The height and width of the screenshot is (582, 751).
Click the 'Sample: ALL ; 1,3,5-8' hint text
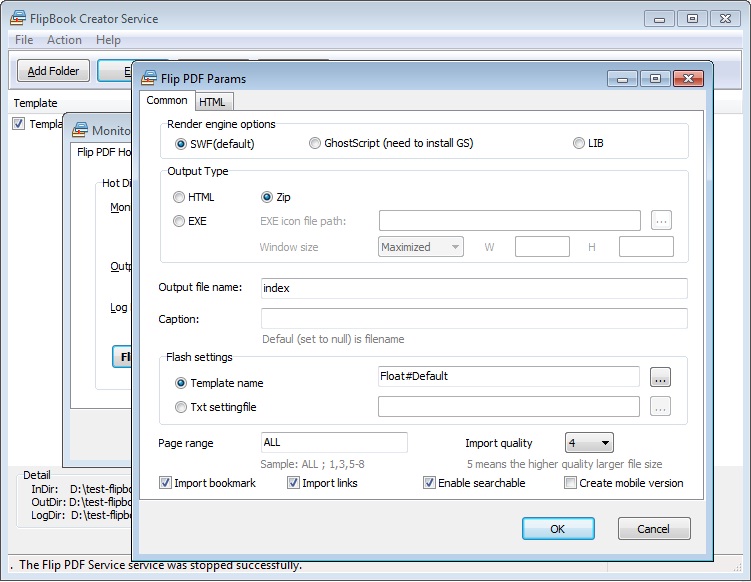(312, 464)
